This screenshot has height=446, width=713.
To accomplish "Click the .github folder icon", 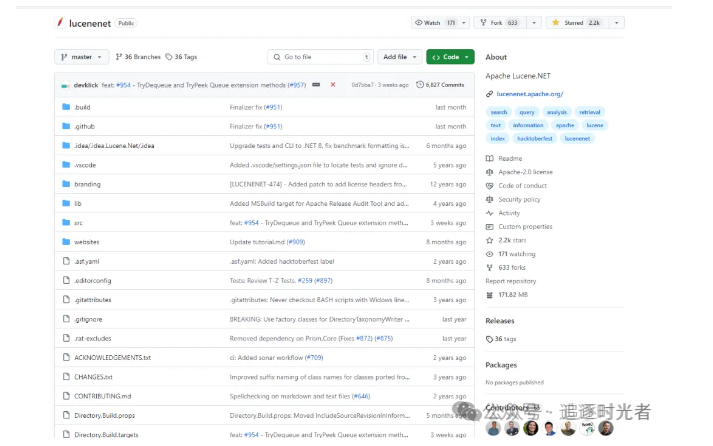I will 66,126.
